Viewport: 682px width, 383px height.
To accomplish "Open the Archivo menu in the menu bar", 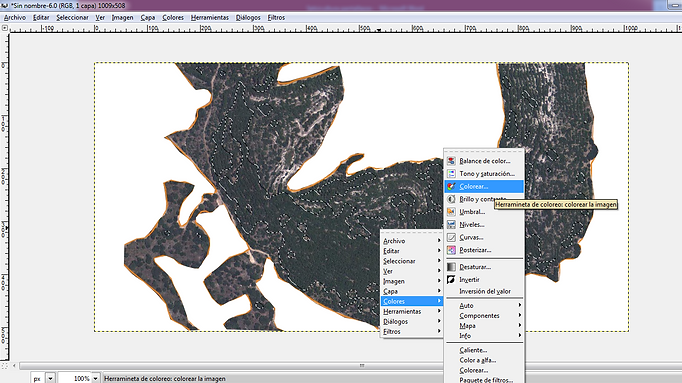I will pos(15,17).
